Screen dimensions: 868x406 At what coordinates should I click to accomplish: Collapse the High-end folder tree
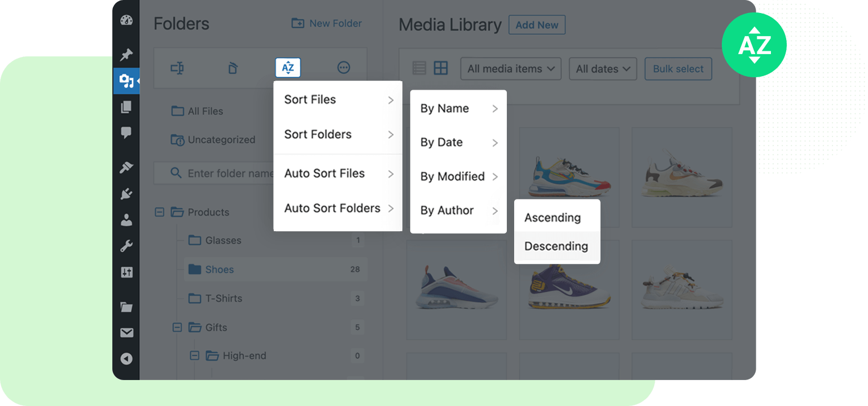195,356
